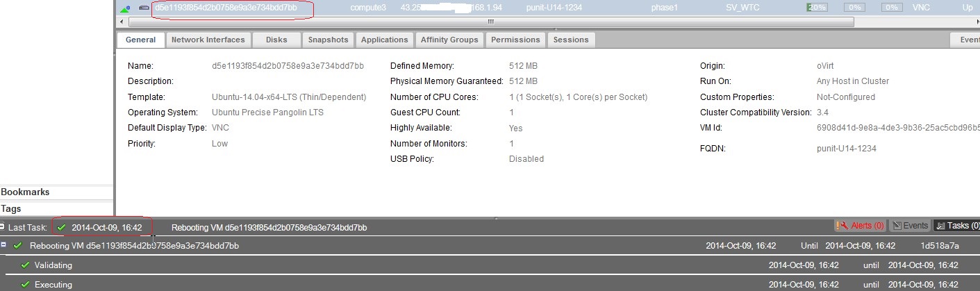The width and height of the screenshot is (980, 291).
Task: Open the Events panel in footer bar
Action: pos(910,226)
